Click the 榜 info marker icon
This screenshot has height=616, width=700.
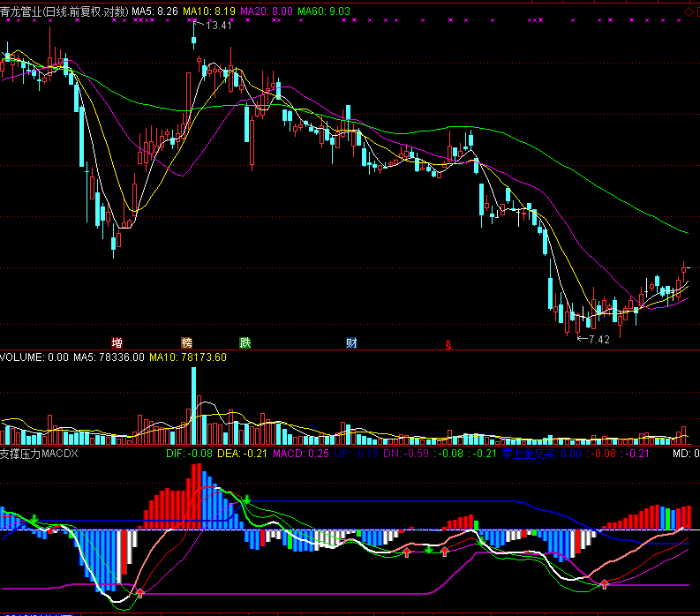pyautogui.click(x=186, y=342)
